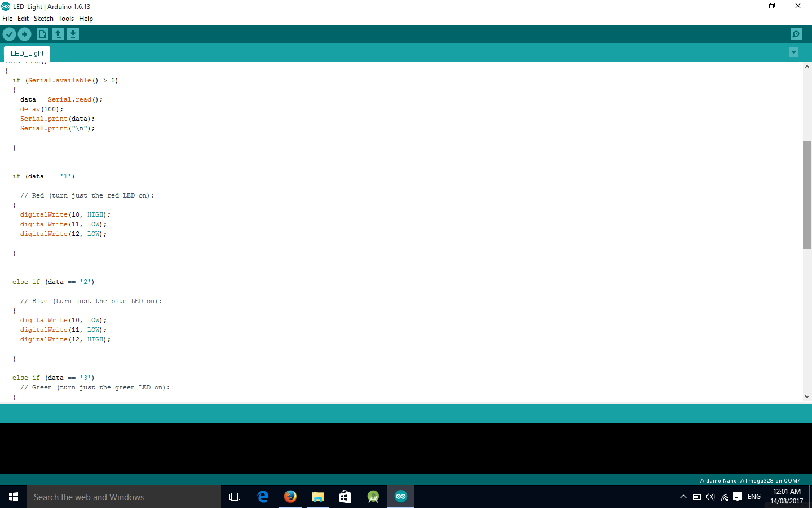Image resolution: width=812 pixels, height=508 pixels.
Task: Click the 'Serial.read' code text
Action: (69, 99)
